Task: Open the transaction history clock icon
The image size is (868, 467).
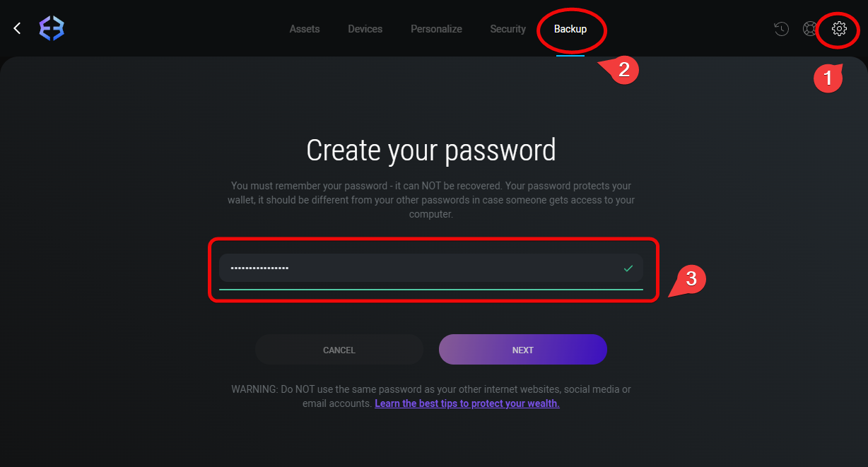Action: pos(781,29)
